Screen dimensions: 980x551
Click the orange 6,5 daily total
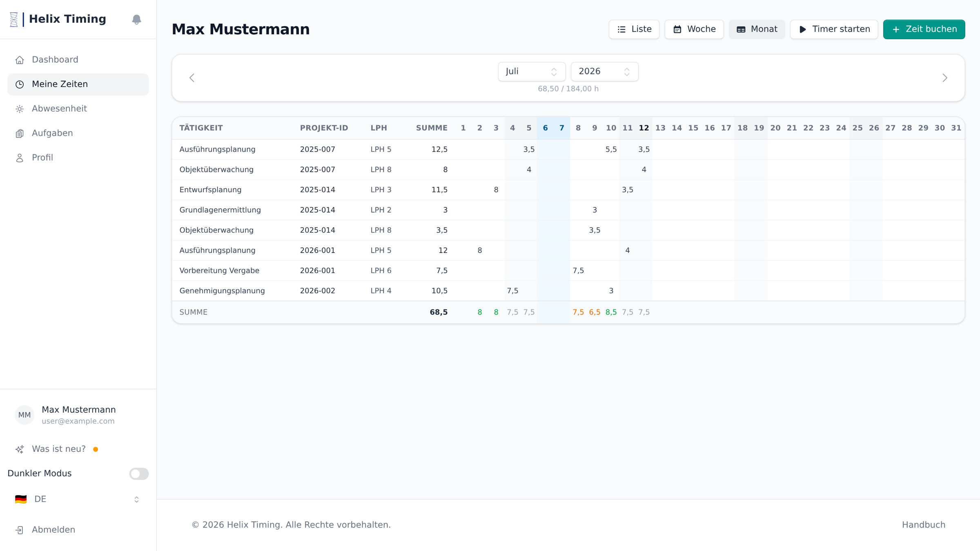595,312
